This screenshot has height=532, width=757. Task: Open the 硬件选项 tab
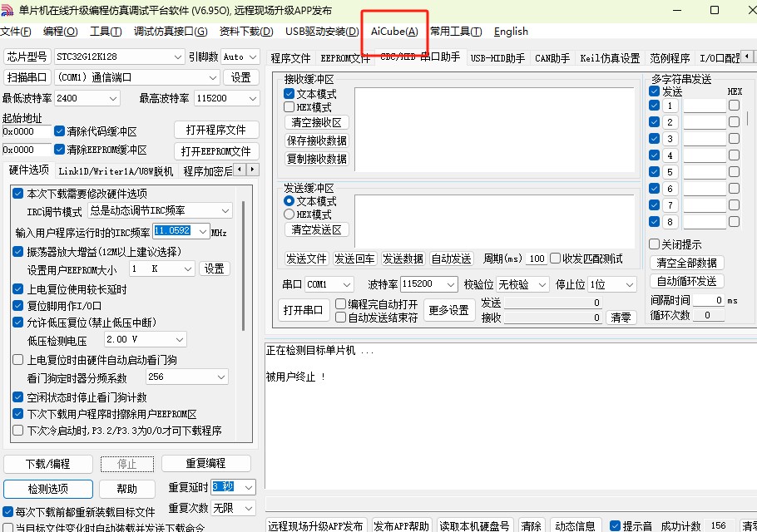click(x=28, y=170)
